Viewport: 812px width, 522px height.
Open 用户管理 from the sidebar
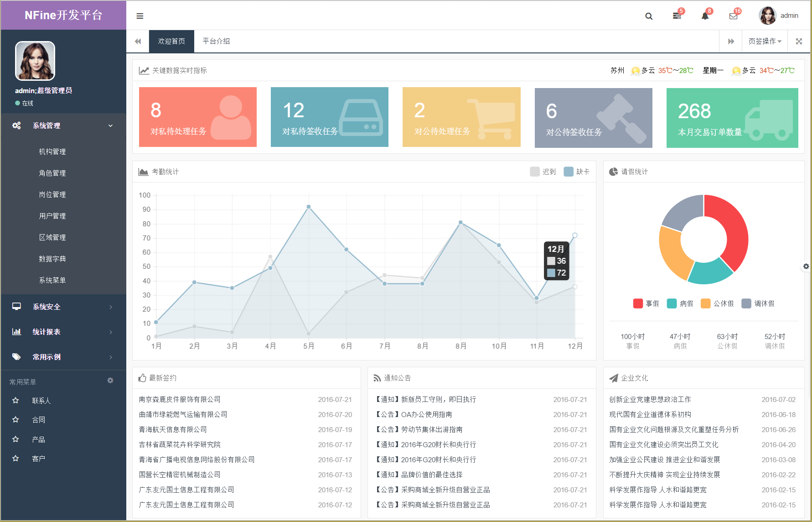click(x=52, y=216)
